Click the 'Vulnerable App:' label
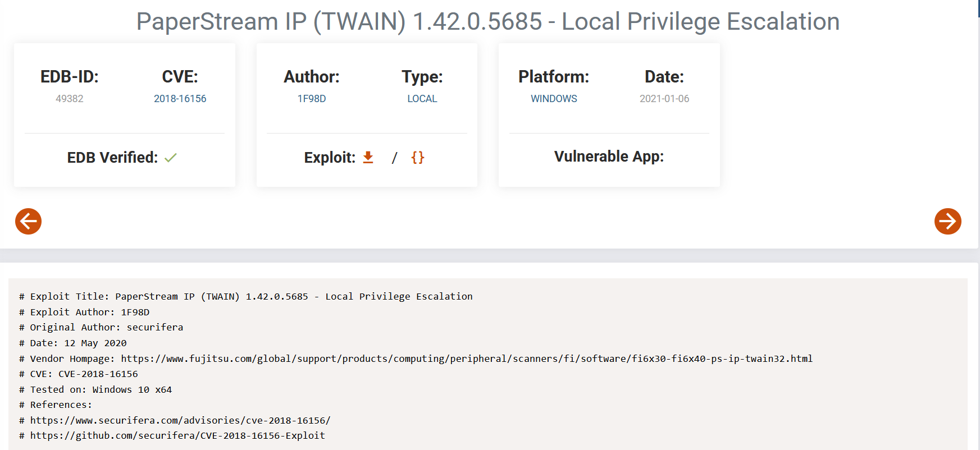This screenshot has height=450, width=980. pos(609,157)
